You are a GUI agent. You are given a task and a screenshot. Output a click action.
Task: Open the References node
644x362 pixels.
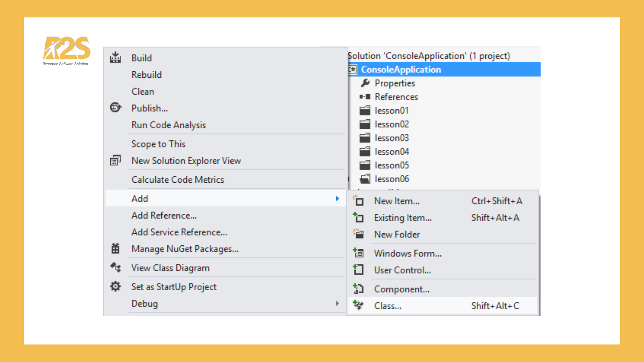(396, 97)
